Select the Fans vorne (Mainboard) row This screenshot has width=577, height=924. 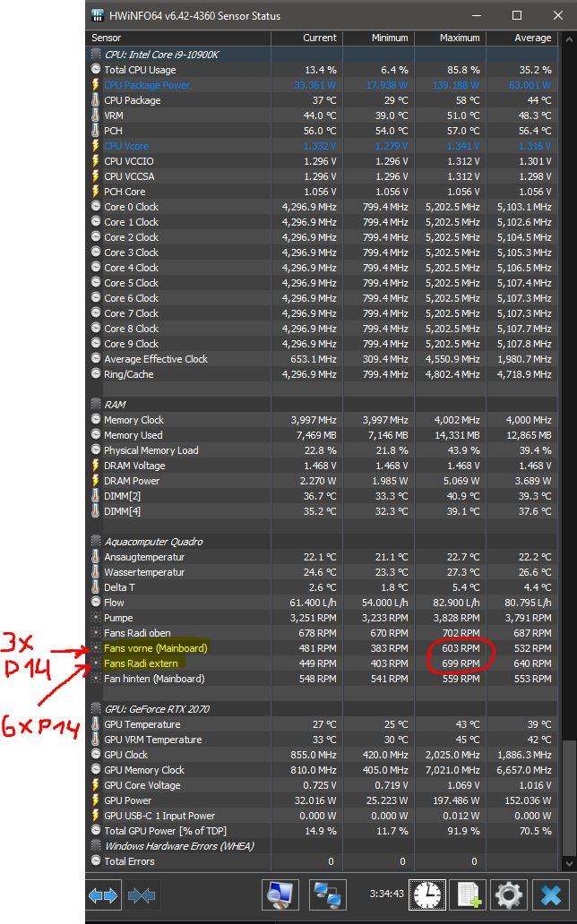322,648
